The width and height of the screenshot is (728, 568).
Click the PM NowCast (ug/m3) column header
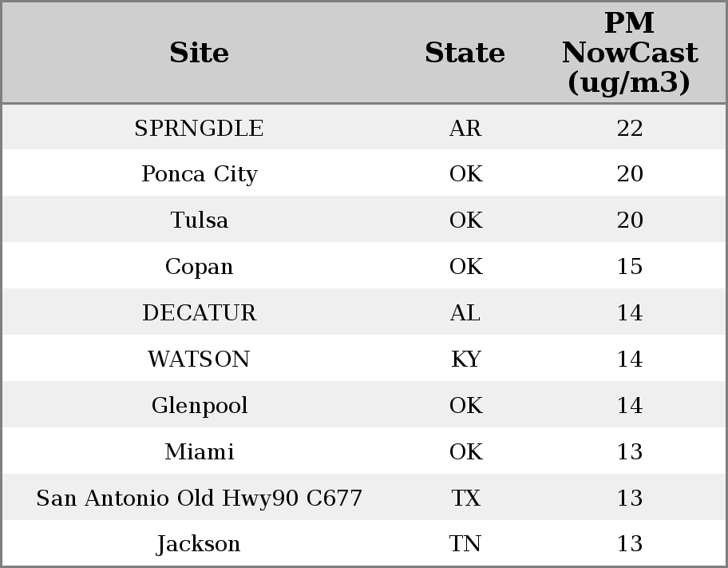click(x=629, y=54)
